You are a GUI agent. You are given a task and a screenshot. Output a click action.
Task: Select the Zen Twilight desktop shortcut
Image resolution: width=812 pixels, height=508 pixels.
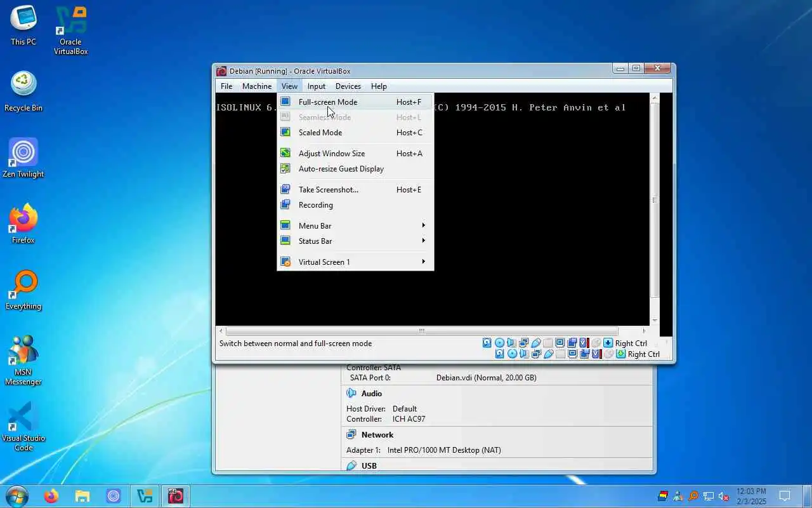pyautogui.click(x=23, y=157)
